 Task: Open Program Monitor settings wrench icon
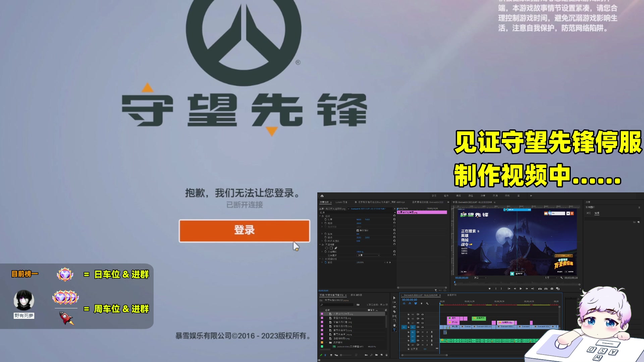point(561,278)
